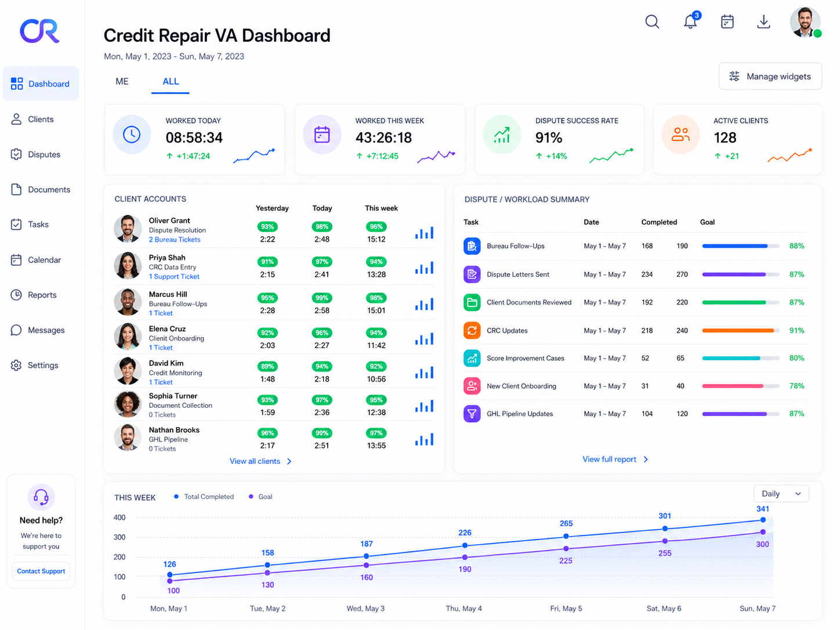This screenshot has height=630, width=840.
Task: Click the Active Clients people icon
Action: (680, 135)
